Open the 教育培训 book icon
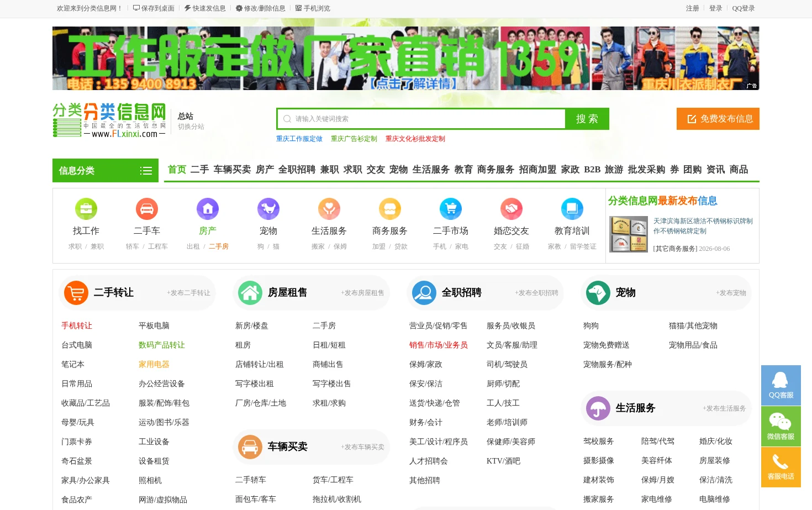The width and height of the screenshot is (812, 510). [572, 209]
